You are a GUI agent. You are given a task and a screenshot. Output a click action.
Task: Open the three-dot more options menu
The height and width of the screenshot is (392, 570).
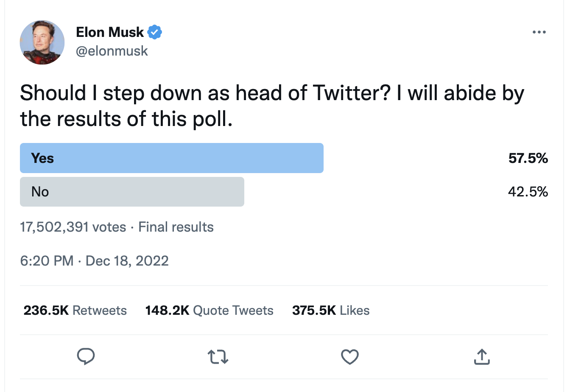539,32
